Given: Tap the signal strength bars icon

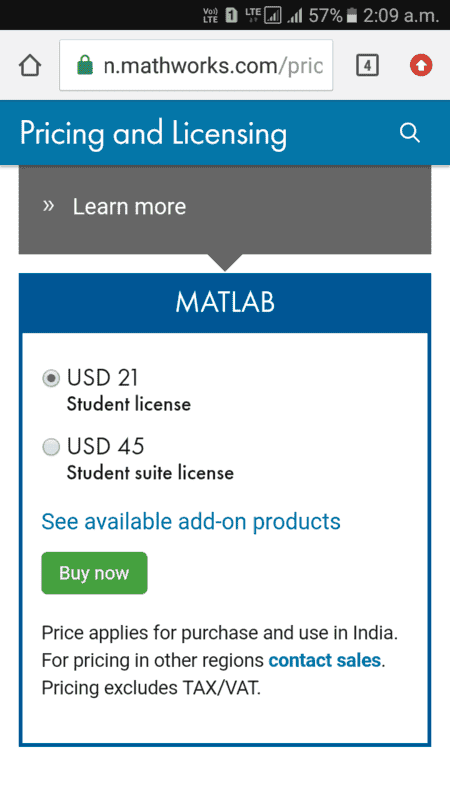Looking at the screenshot, I should coord(295,16).
